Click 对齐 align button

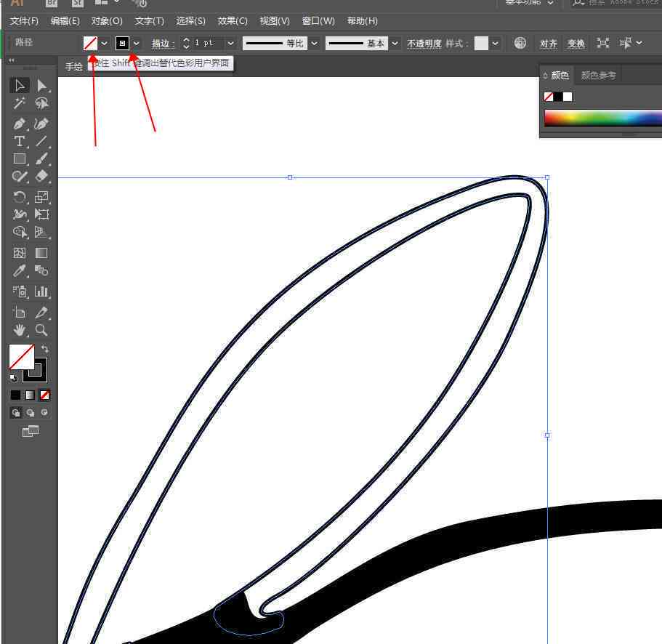549,43
